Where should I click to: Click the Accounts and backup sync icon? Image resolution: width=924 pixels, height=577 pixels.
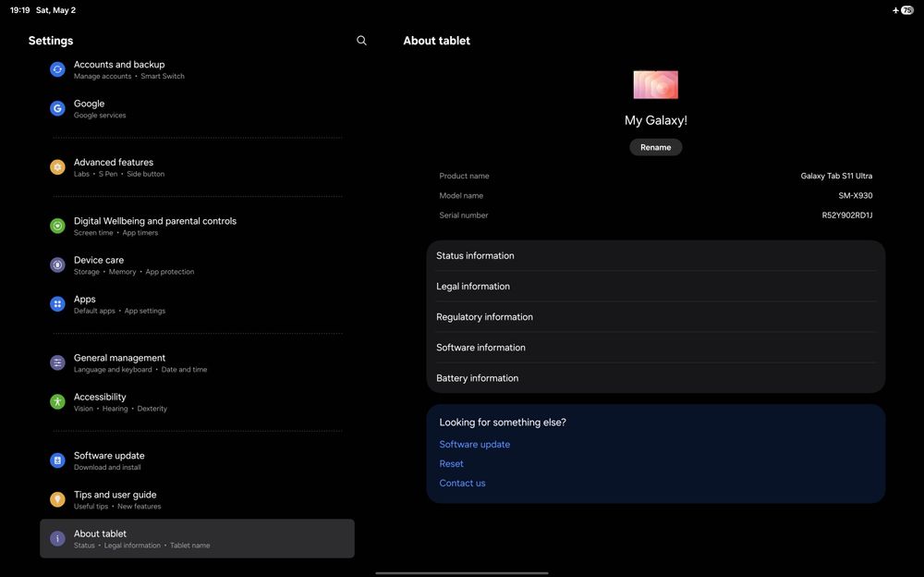(57, 69)
